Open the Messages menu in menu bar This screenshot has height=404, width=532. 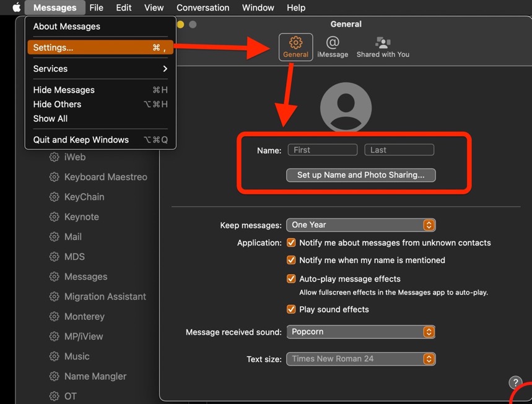click(x=55, y=7)
